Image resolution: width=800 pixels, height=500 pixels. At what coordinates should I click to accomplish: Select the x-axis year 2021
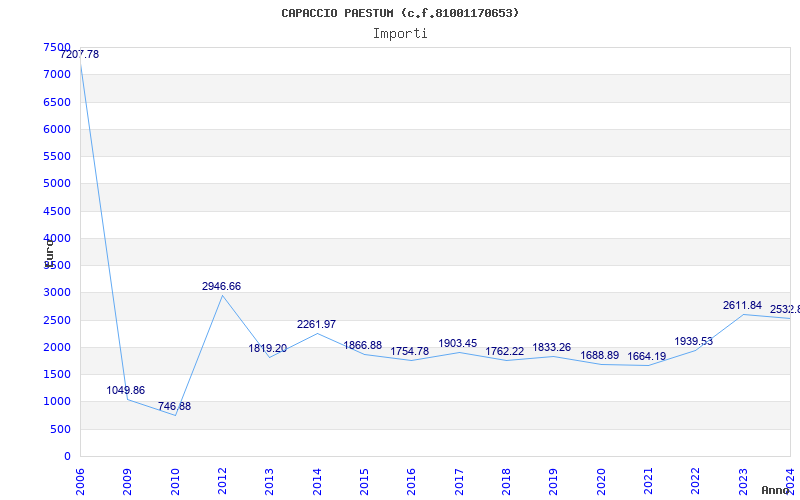coord(648,482)
